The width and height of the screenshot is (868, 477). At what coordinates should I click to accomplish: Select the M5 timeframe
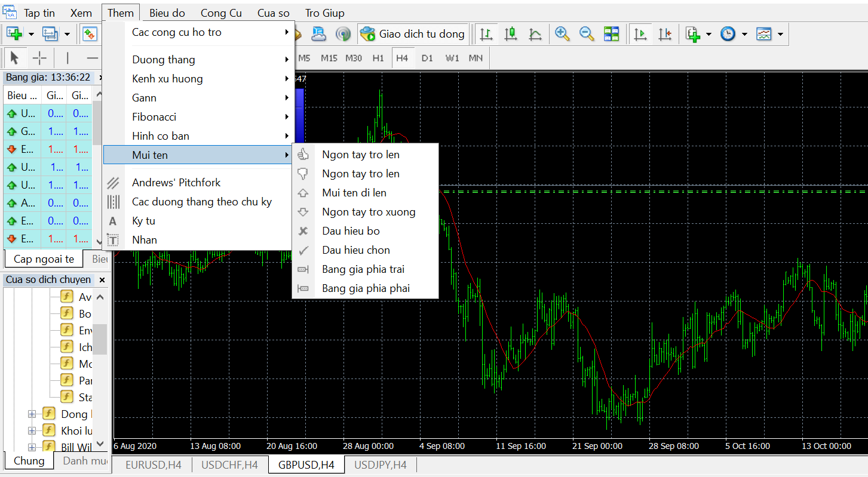(x=305, y=58)
